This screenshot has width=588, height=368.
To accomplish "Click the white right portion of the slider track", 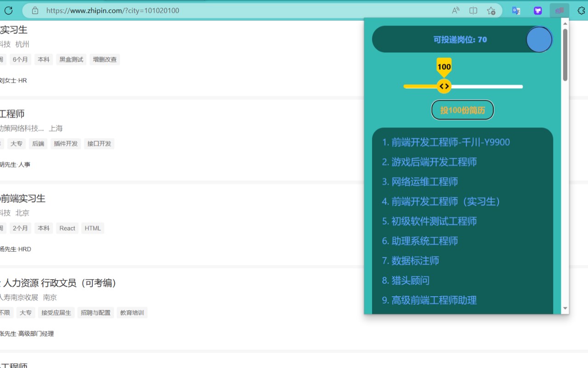I will pos(487,86).
